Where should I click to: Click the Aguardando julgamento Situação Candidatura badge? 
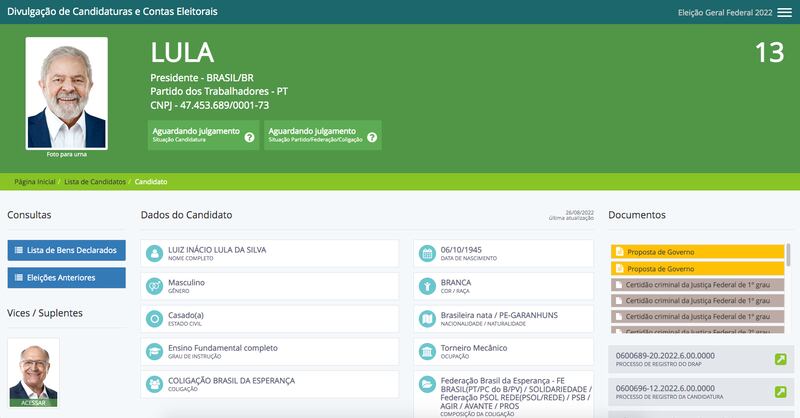196,135
